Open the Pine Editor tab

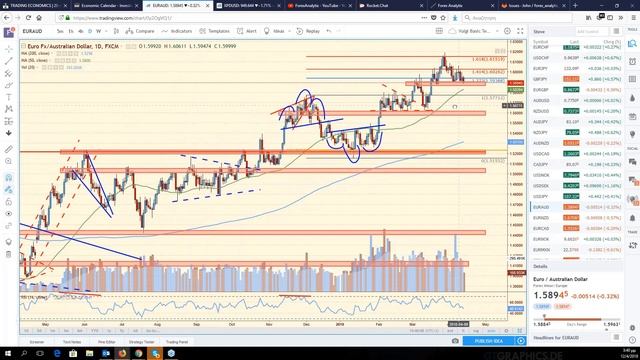(x=107, y=342)
